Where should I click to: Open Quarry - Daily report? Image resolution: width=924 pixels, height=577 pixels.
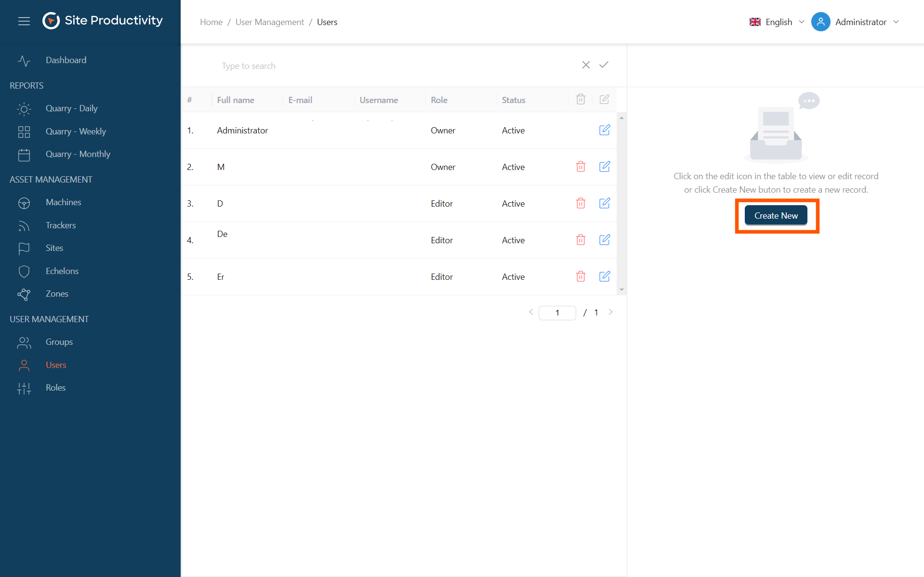(71, 108)
